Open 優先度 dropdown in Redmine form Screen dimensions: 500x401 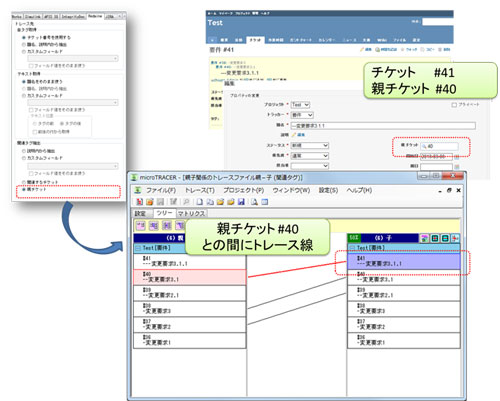(310, 156)
